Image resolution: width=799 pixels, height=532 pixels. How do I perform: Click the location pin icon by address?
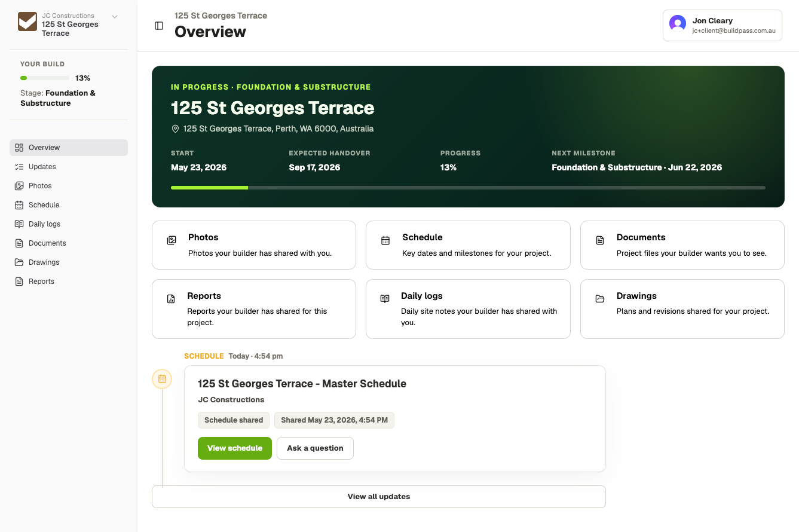click(x=175, y=129)
